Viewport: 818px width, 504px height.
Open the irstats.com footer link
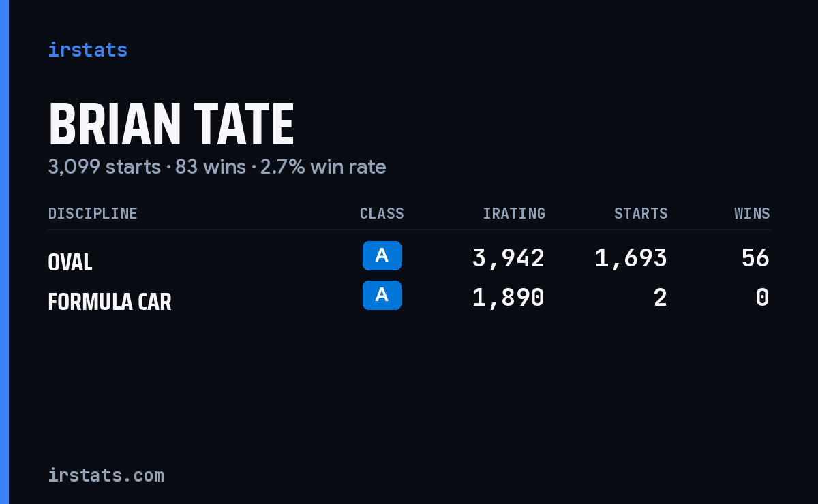pyautogui.click(x=106, y=475)
